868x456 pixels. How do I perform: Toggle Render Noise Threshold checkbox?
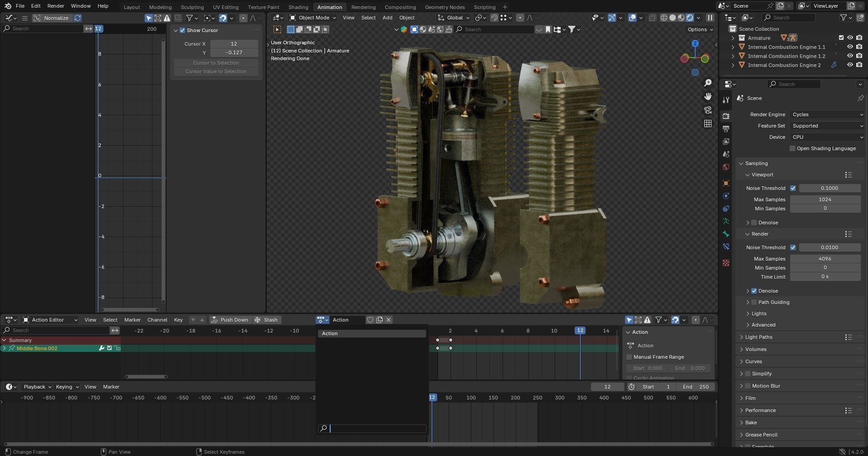[x=793, y=247]
